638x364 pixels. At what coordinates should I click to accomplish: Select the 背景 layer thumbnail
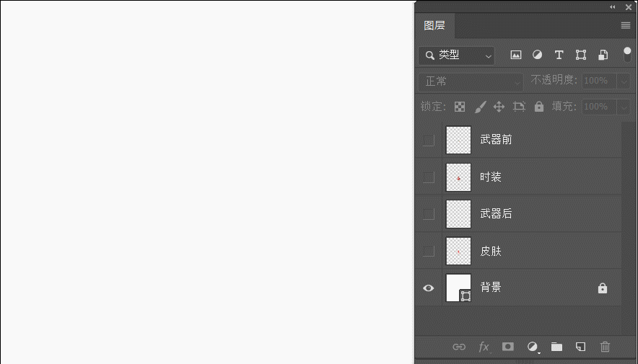458,288
